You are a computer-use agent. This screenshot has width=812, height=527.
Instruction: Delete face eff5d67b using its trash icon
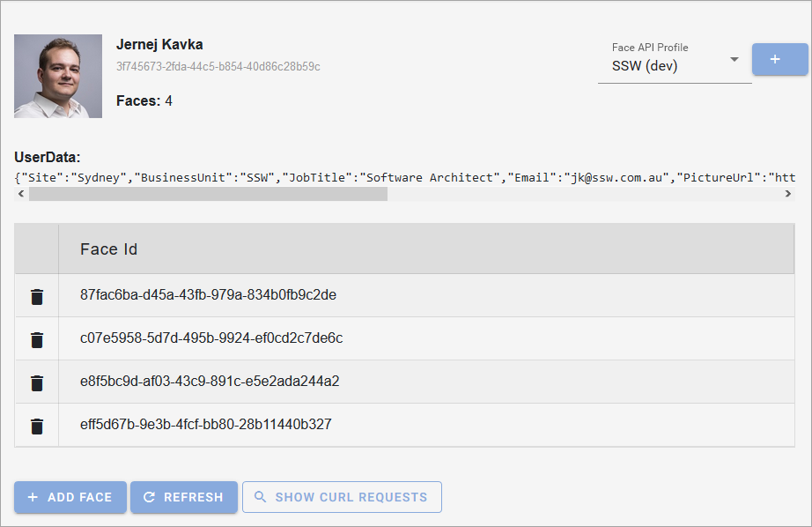36,425
